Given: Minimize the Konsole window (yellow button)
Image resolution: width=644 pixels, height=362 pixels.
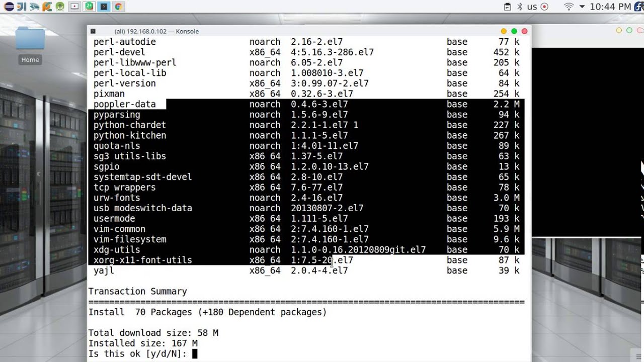Looking at the screenshot, I should pos(504,31).
